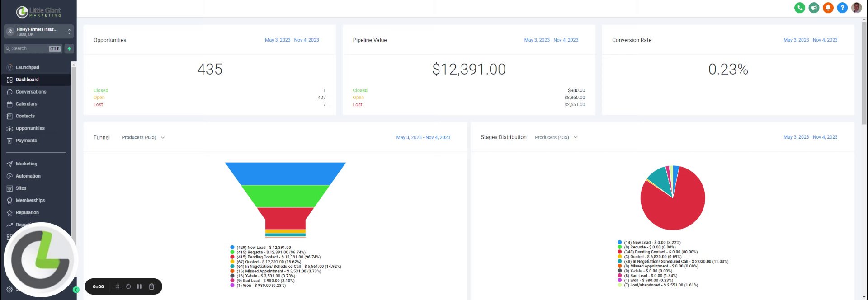This screenshot has width=868, height=300.
Task: Click the Opportunities icon in sidebar
Action: click(9, 128)
